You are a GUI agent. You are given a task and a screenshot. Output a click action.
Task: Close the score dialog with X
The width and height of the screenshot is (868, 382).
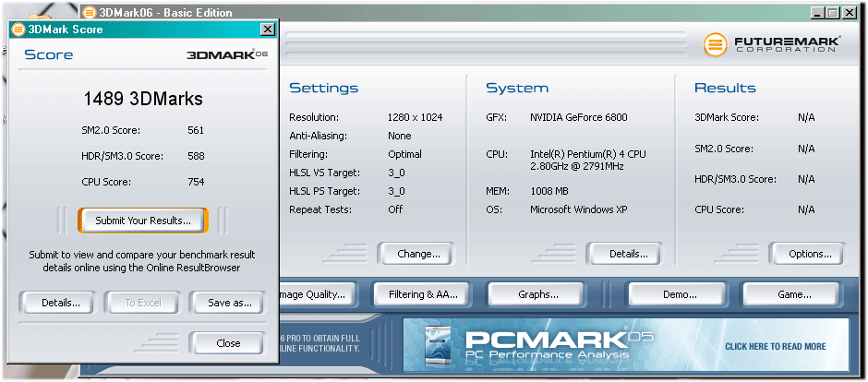tap(268, 30)
